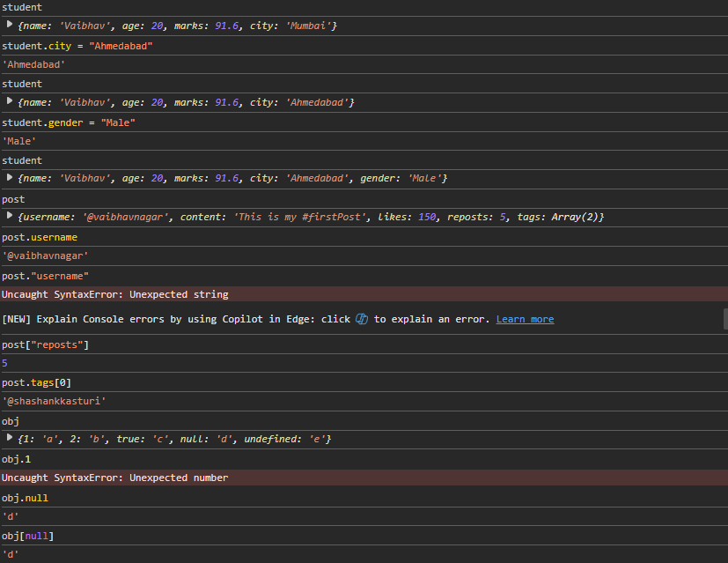Click the output string 'Male'

19,141
